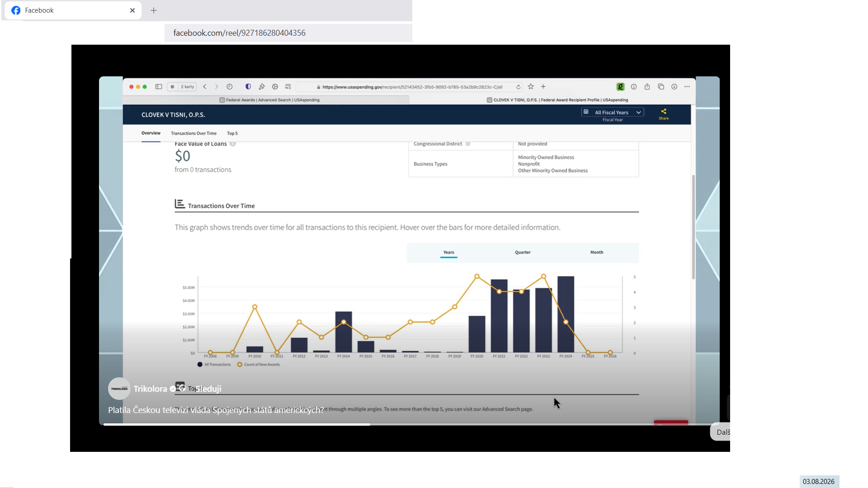Click the facebook.com/reel address bar

[288, 33]
